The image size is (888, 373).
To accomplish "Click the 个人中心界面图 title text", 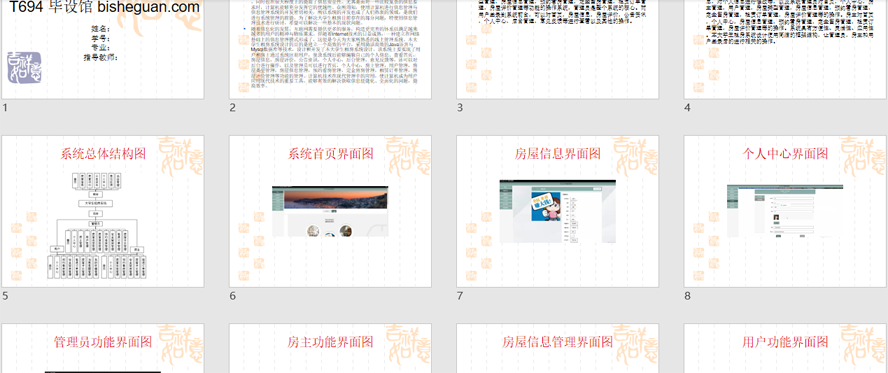I will pyautogui.click(x=785, y=153).
